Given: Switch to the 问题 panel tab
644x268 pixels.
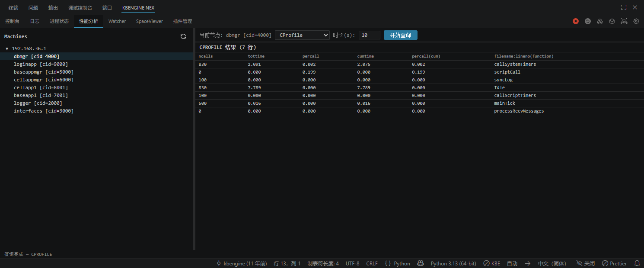Looking at the screenshot, I should click(33, 8).
